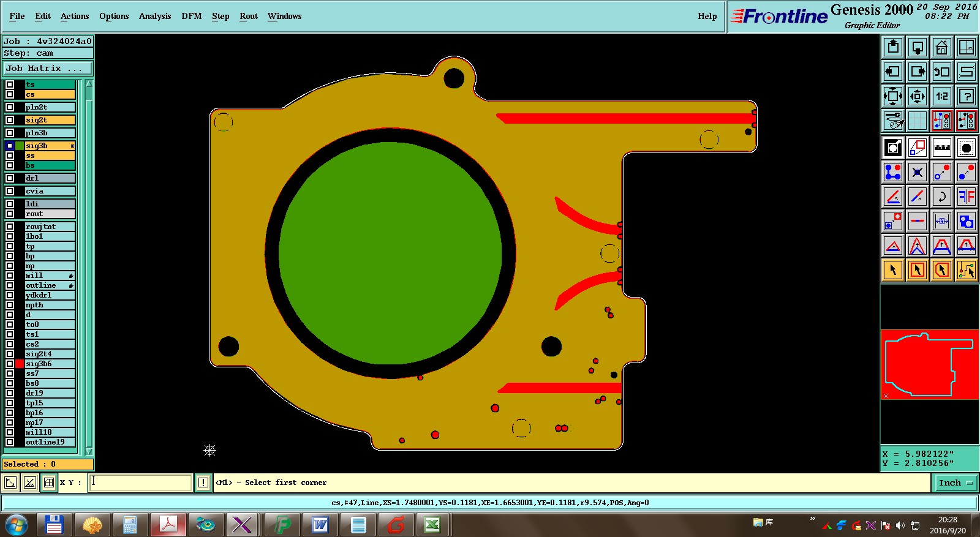This screenshot has height=537, width=980.
Task: Open the Adobe Reader taskbar icon
Action: [168, 525]
